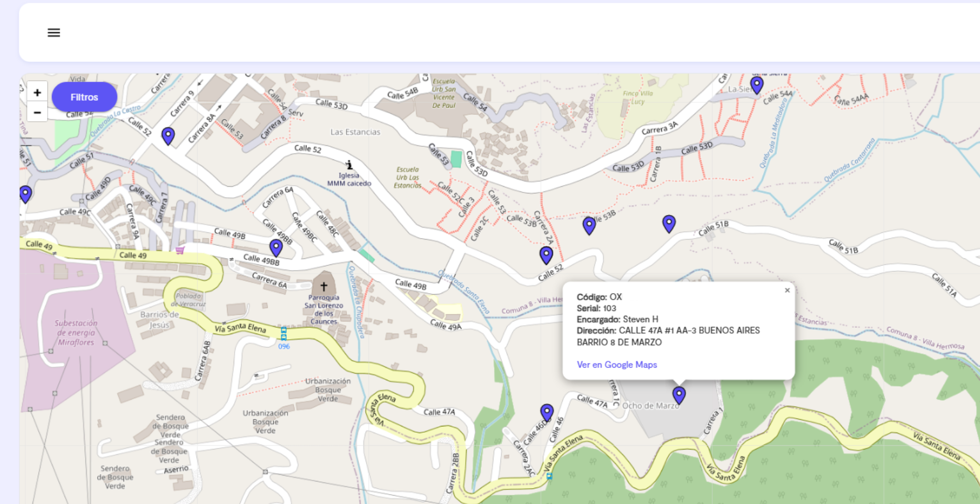Close the marker info popup
Viewport: 980px width, 504px height.
(787, 291)
